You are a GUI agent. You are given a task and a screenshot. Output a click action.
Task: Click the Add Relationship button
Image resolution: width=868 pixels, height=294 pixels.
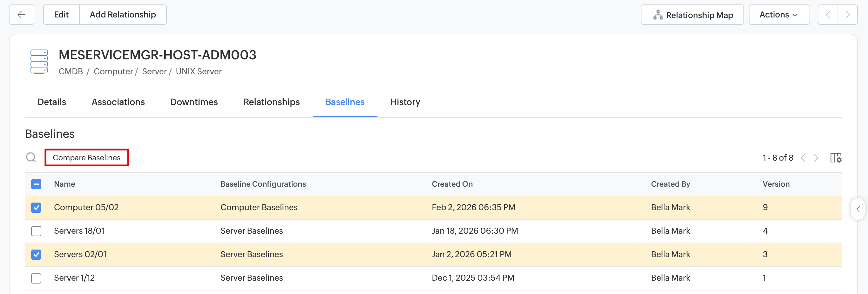click(x=123, y=15)
